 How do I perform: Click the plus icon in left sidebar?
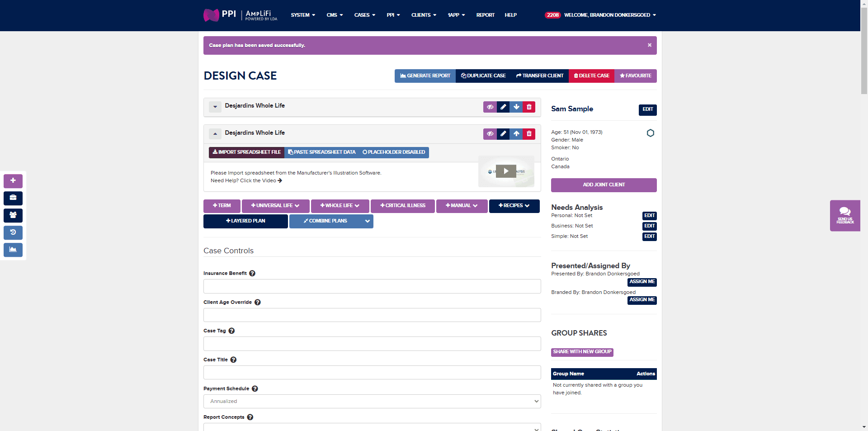(13, 181)
